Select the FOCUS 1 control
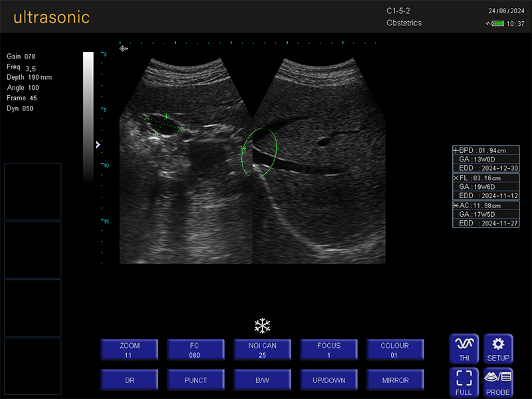Viewport: 532px width, 399px height. 329,350
